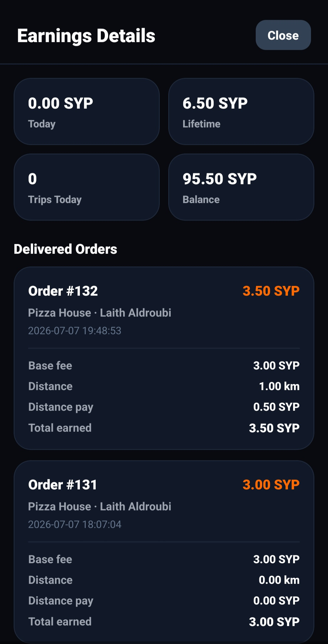Click the Delivered Orders section heading
The height and width of the screenshot is (644, 328).
[65, 249]
